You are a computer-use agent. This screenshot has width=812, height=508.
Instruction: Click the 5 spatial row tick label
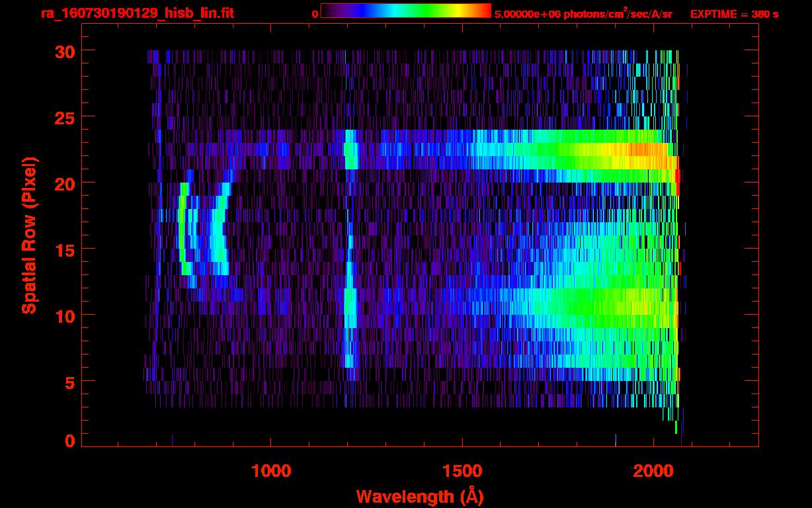[x=69, y=382]
